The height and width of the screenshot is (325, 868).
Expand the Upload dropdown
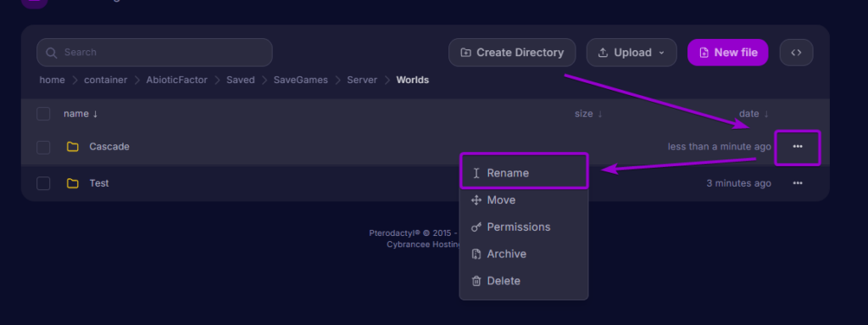[632, 53]
